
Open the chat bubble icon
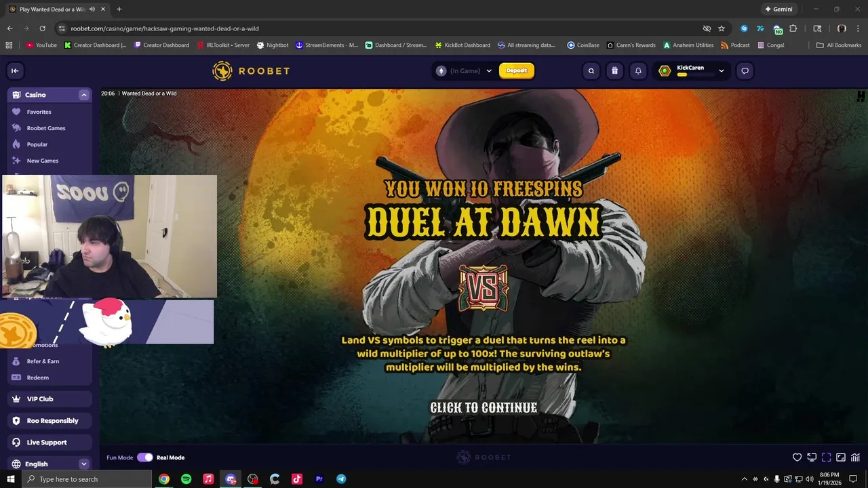pos(745,70)
